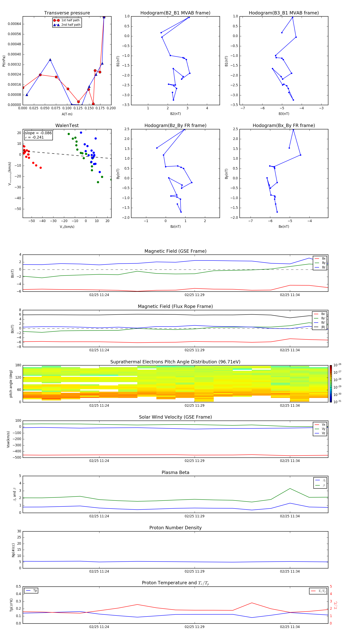Click the 'Vz' legend entry in velocity plot
351x644 pixels.
pyautogui.click(x=320, y=433)
